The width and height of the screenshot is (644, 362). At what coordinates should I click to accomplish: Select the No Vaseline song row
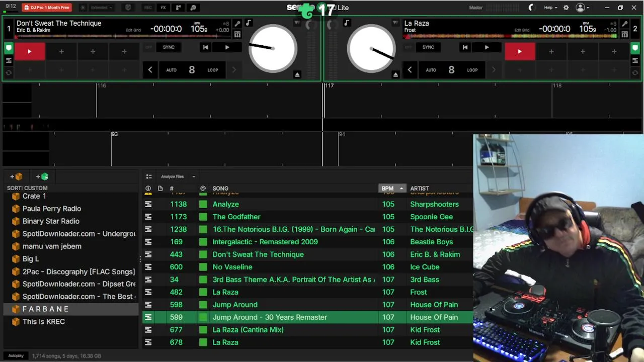(308, 267)
